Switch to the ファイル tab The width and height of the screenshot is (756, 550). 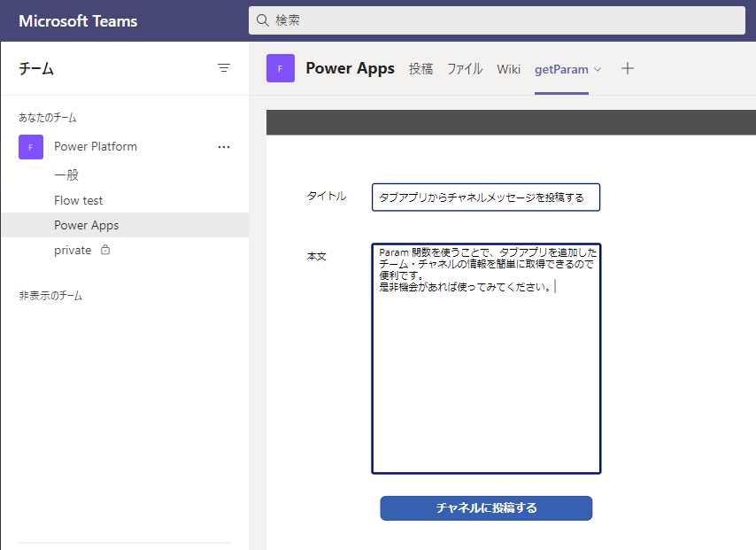click(465, 69)
